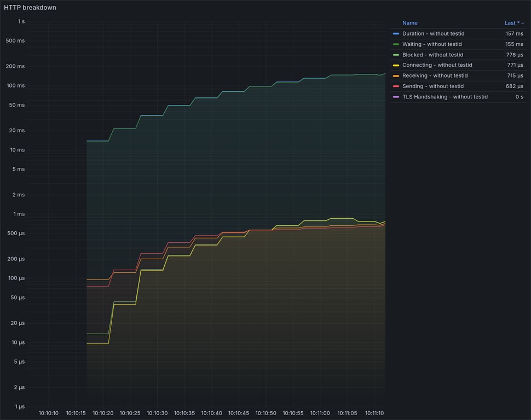Sort legend by Name column header
Viewport: 531px width, 420px height.
[x=410, y=23]
